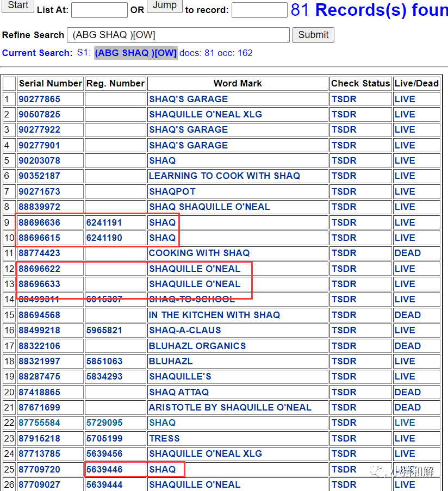Open serial number 90277922
Screen dimensions: 448x491
point(39,129)
